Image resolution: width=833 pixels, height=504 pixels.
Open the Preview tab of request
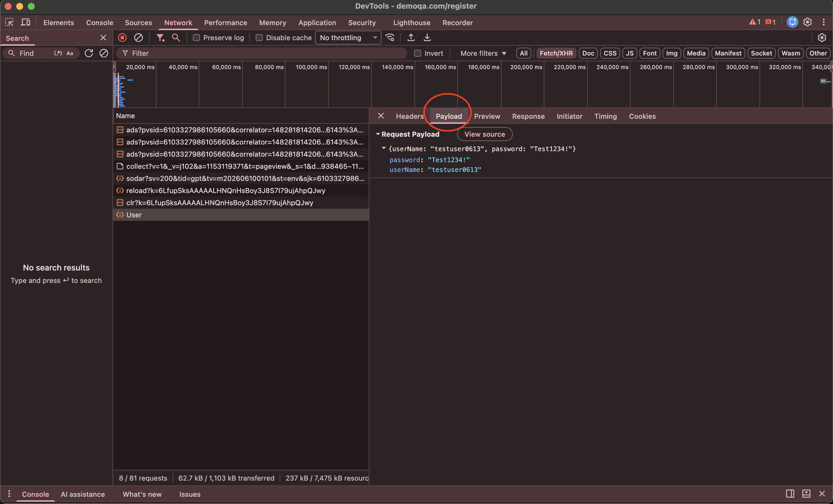487,116
